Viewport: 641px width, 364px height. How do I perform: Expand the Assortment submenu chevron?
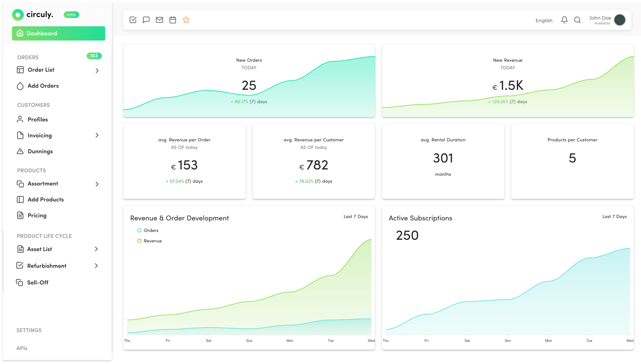97,184
